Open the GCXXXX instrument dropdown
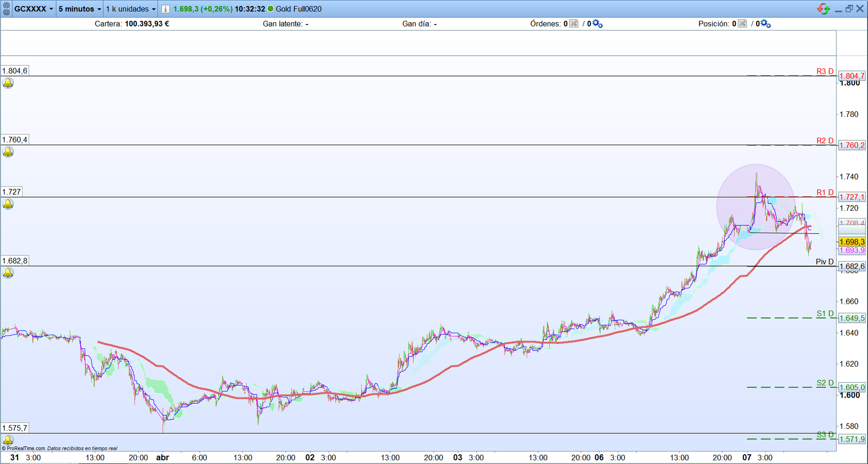 point(34,9)
